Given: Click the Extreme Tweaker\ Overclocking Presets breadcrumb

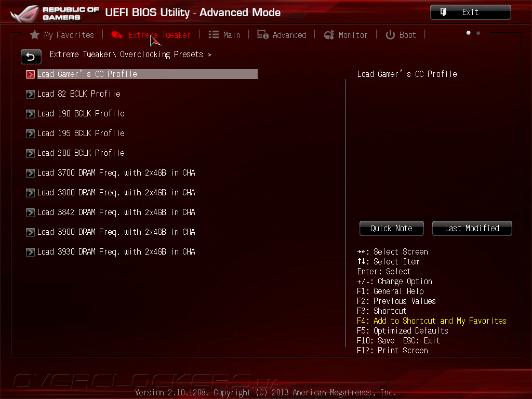Looking at the screenshot, I should (130, 54).
